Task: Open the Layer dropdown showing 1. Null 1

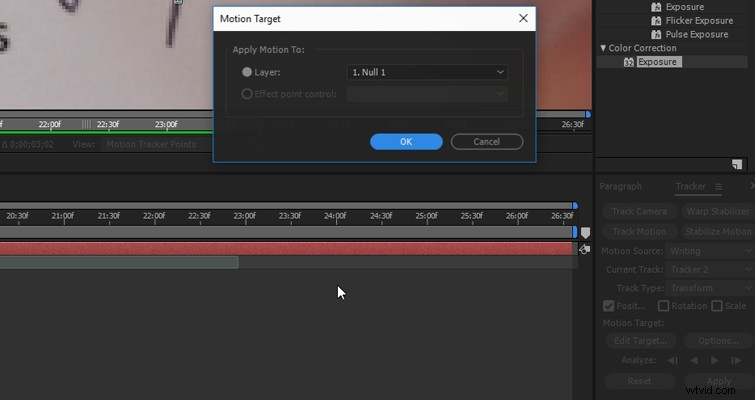Action: click(x=427, y=72)
